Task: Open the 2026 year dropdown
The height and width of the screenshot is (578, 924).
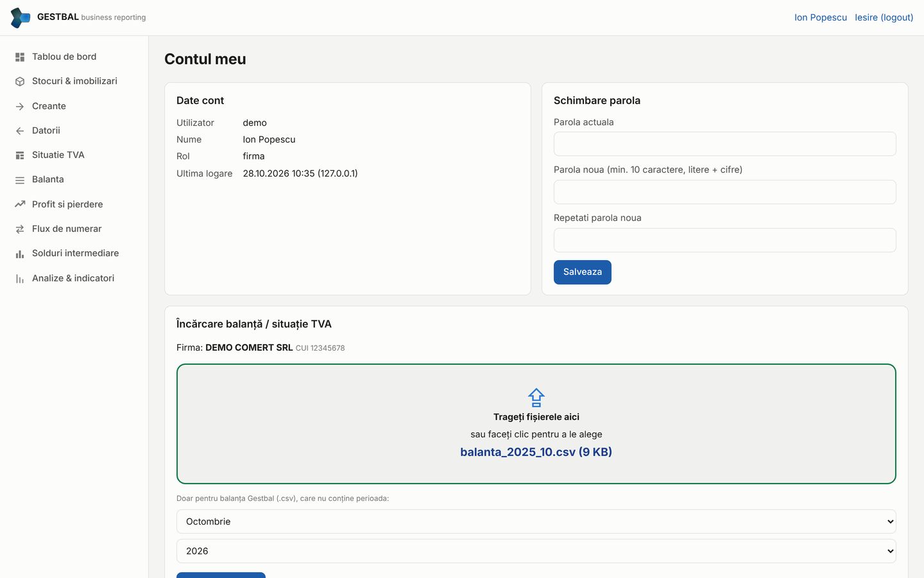Action: 536,551
